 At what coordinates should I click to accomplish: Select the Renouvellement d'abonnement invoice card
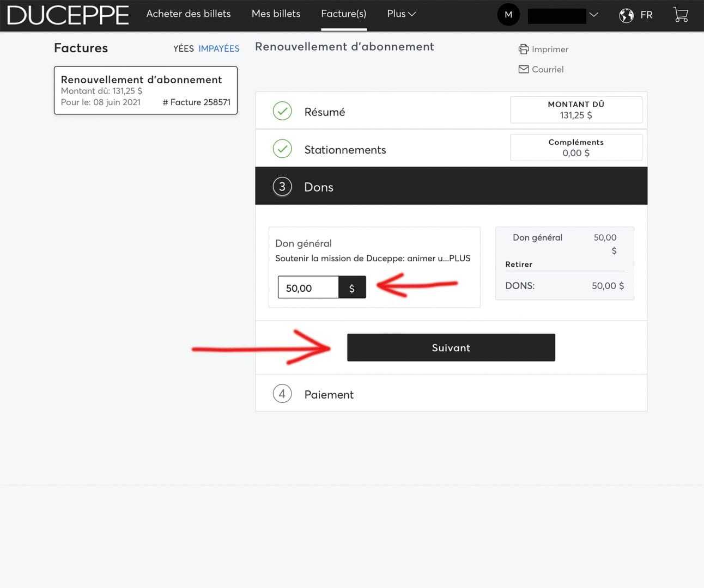click(x=145, y=90)
